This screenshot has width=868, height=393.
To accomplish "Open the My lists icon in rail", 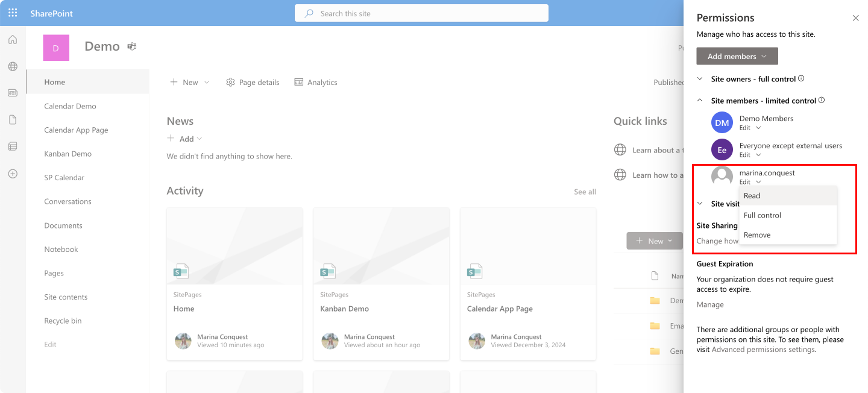I will pyautogui.click(x=13, y=146).
